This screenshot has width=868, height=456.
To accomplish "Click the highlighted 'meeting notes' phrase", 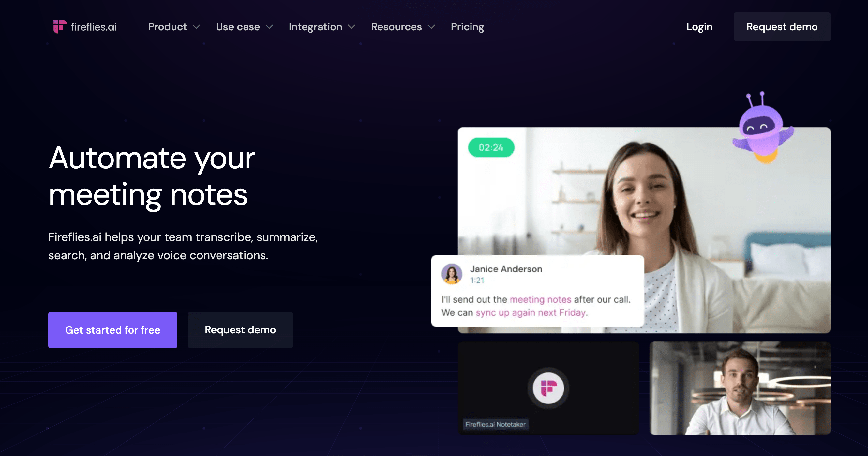I will point(540,299).
